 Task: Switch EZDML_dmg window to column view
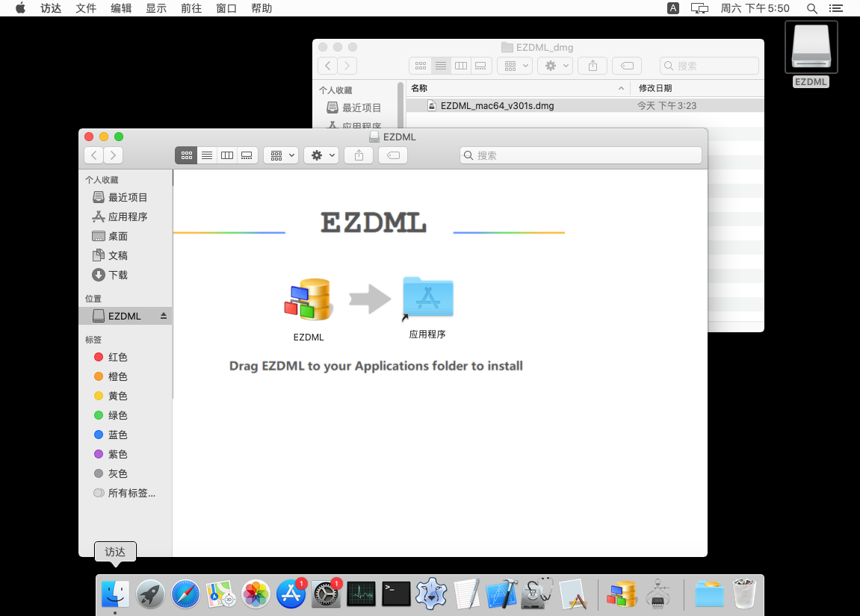click(461, 66)
